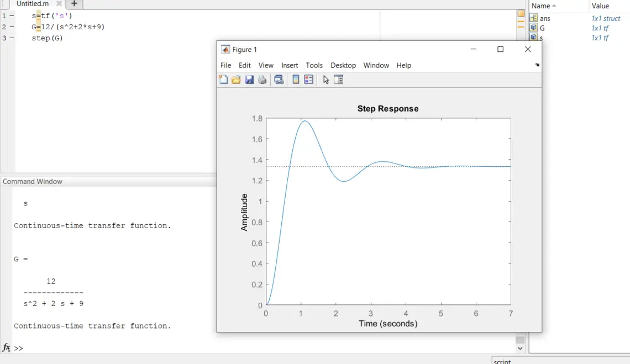Switch to the Untitled.m editor tab
The height and width of the screenshot is (364, 630).
[33, 4]
